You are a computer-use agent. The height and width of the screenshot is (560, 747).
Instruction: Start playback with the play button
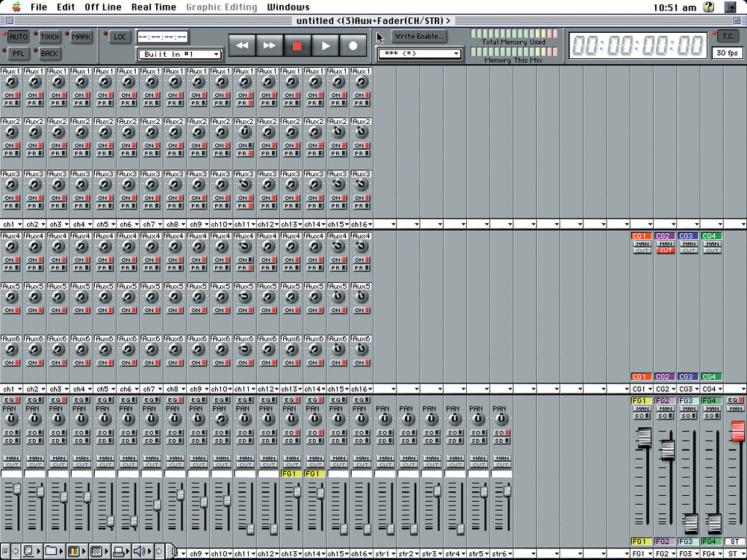point(326,46)
